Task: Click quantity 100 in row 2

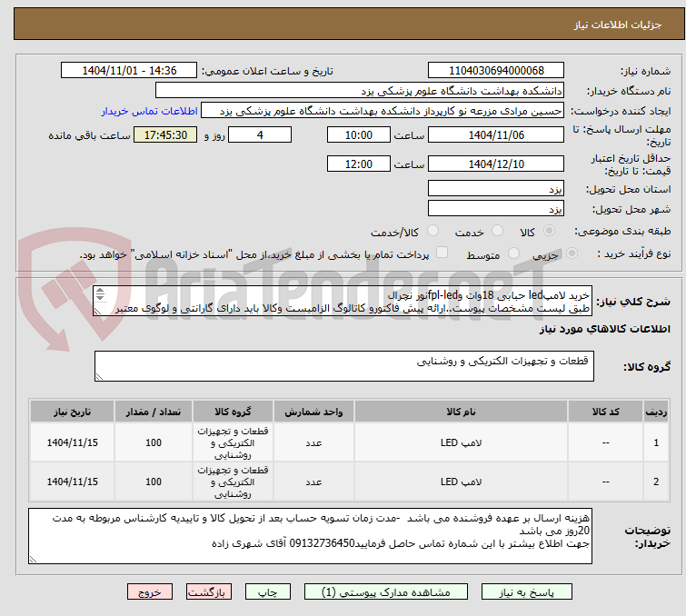Action: 154,482
